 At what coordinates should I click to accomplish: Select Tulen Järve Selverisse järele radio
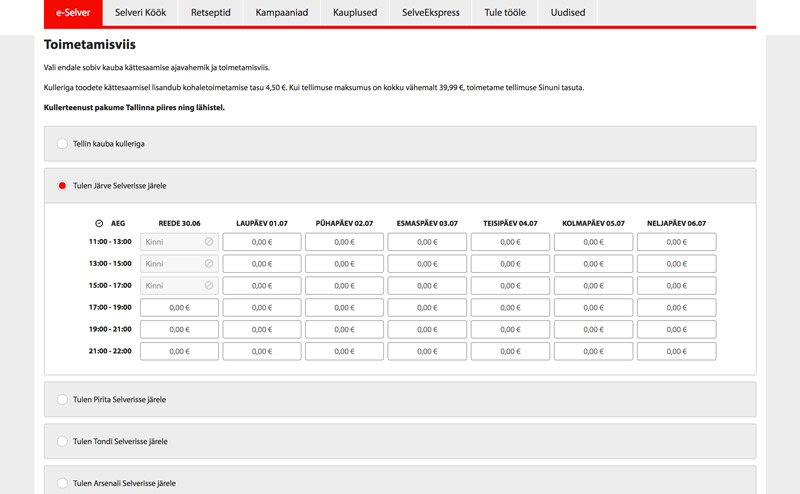(62, 186)
